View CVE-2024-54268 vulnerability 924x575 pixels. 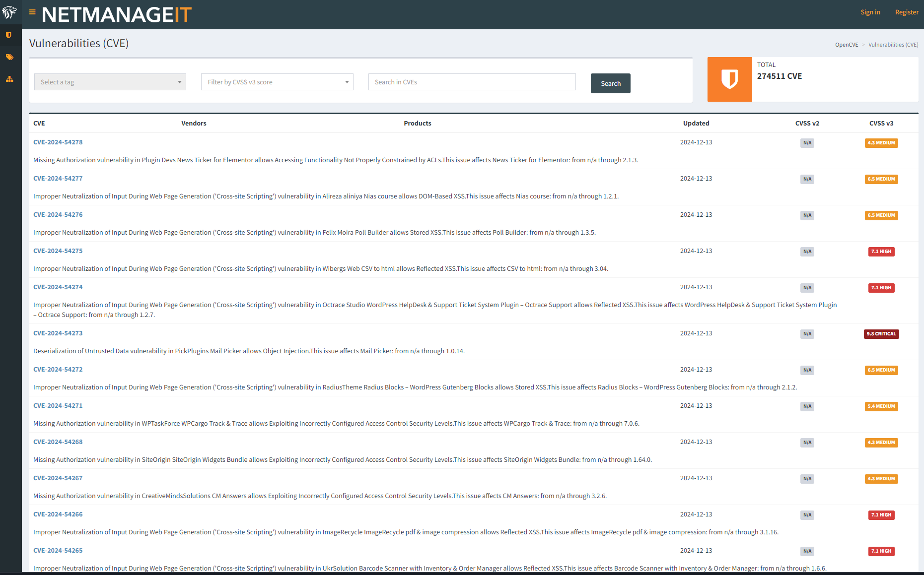[x=58, y=442]
